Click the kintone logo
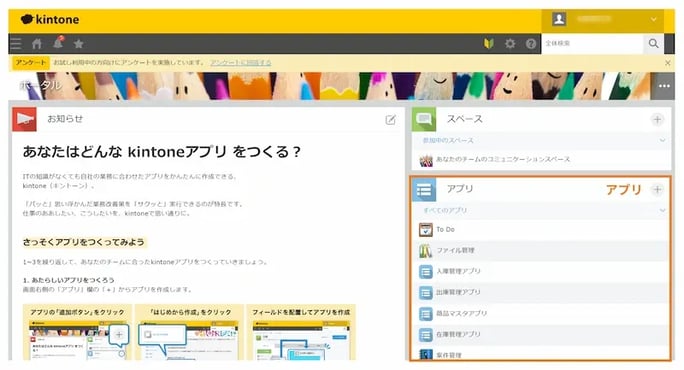Screen dimensions: 684x370 click(50, 20)
